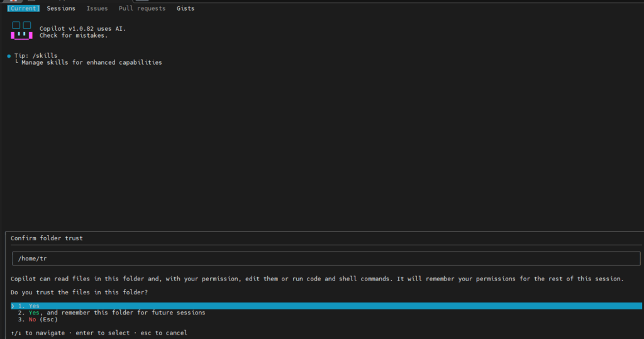
Task: Click Manage skills for enhanced capabilities line
Action: click(x=92, y=62)
